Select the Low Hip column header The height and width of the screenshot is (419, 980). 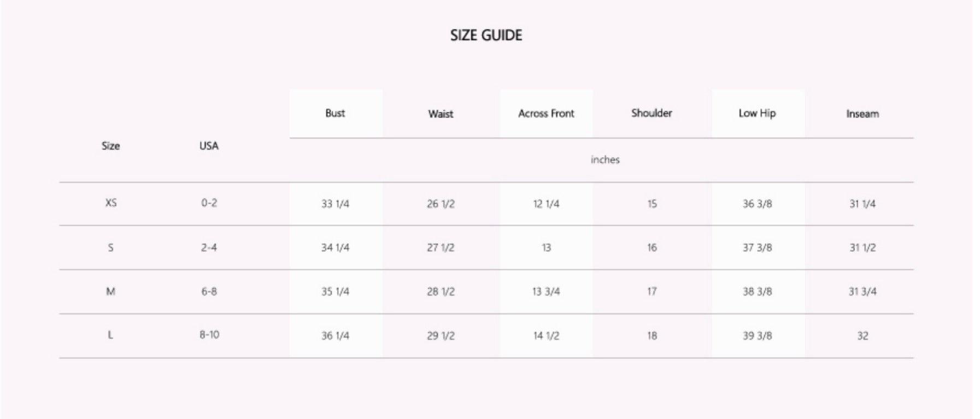click(757, 113)
